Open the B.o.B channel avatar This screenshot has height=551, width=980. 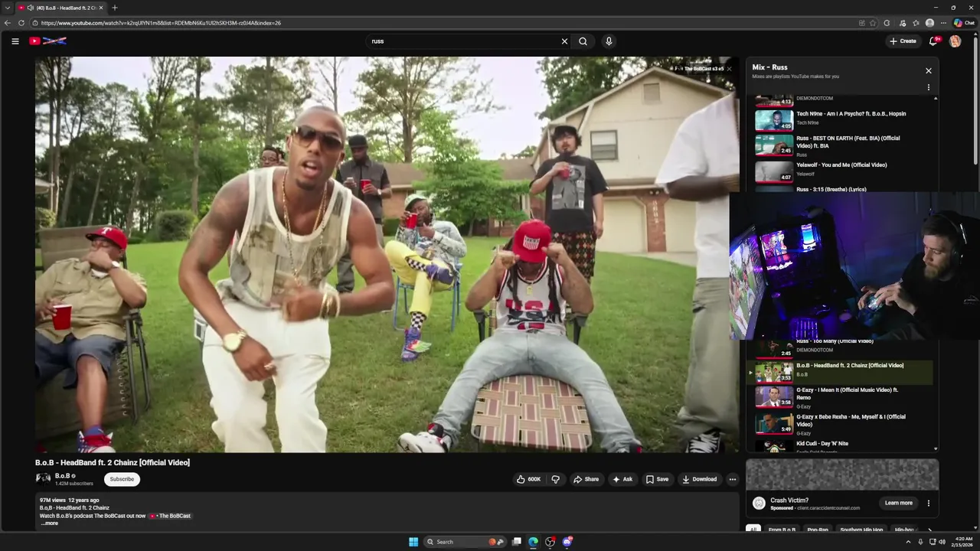[43, 479]
